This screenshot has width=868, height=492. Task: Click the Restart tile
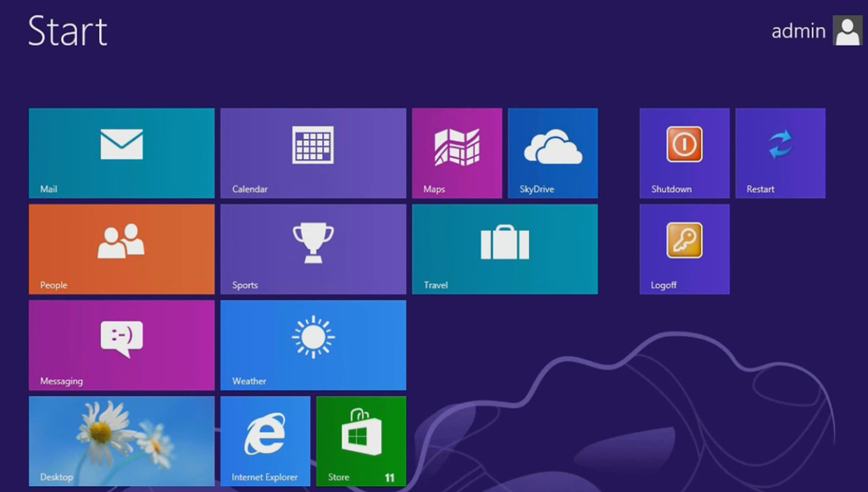pyautogui.click(x=781, y=153)
